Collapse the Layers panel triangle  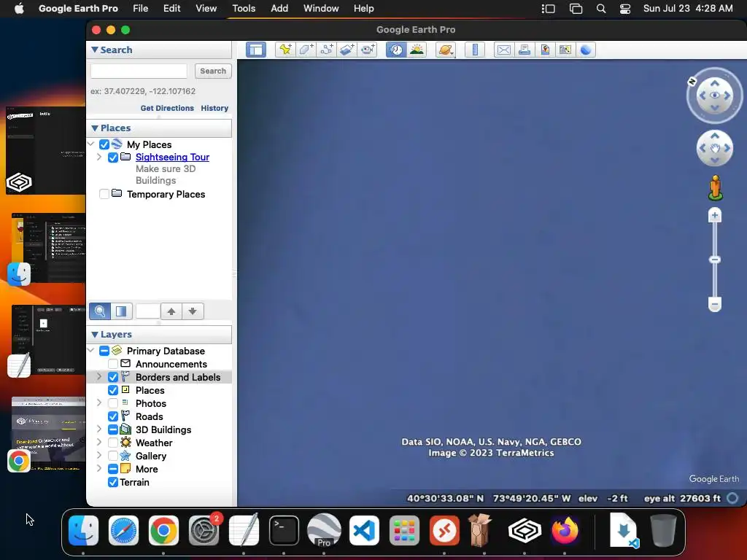tap(95, 334)
